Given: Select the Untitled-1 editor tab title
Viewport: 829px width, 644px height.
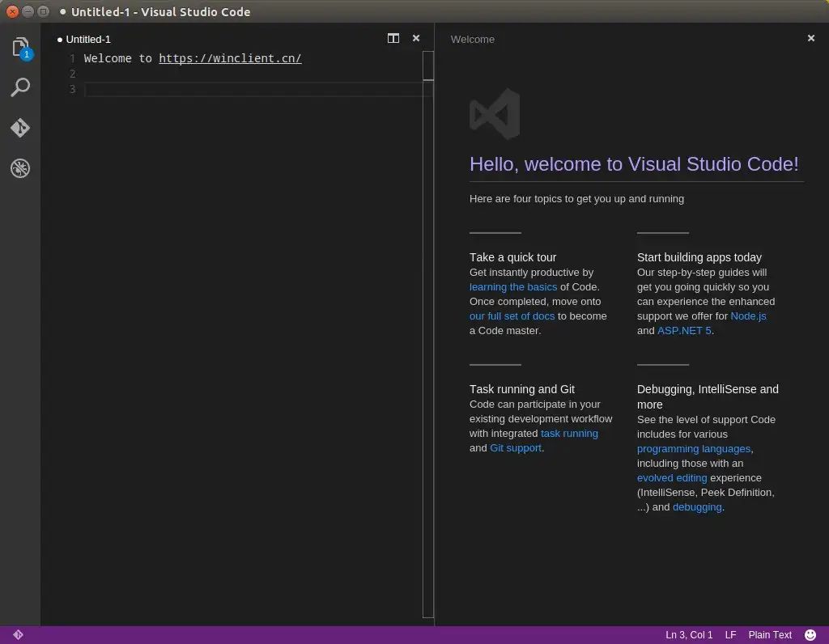Looking at the screenshot, I should point(88,39).
